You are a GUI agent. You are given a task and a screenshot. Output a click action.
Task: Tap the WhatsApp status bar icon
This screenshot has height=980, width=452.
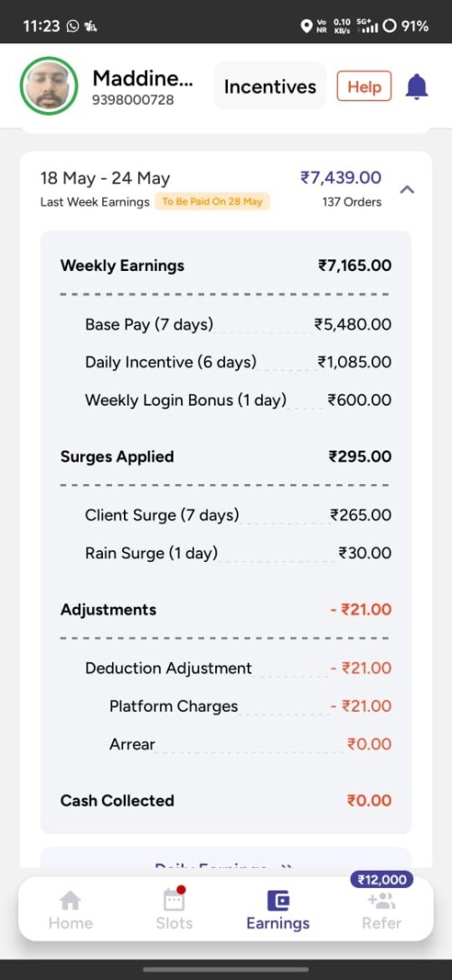[73, 26]
